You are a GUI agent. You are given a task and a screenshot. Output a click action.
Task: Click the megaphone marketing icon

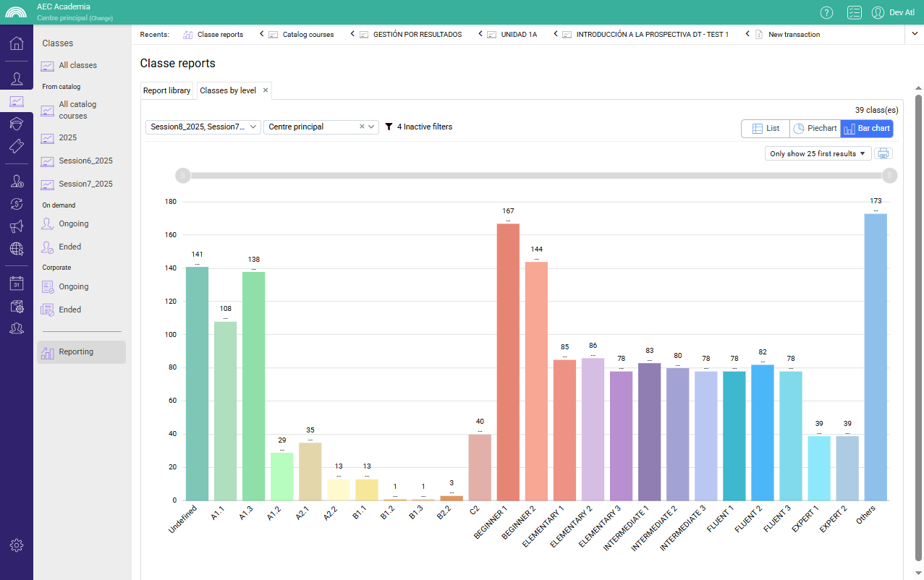coord(16,227)
